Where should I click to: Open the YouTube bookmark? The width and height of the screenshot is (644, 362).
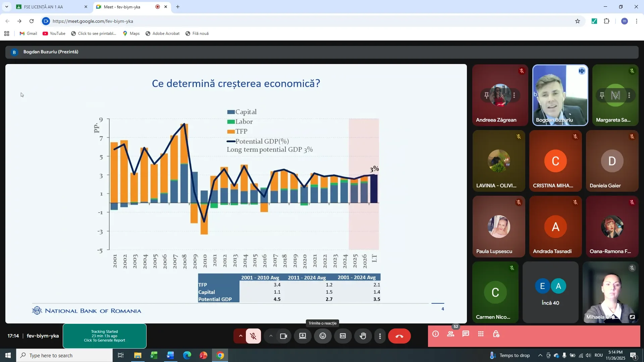pos(54,33)
